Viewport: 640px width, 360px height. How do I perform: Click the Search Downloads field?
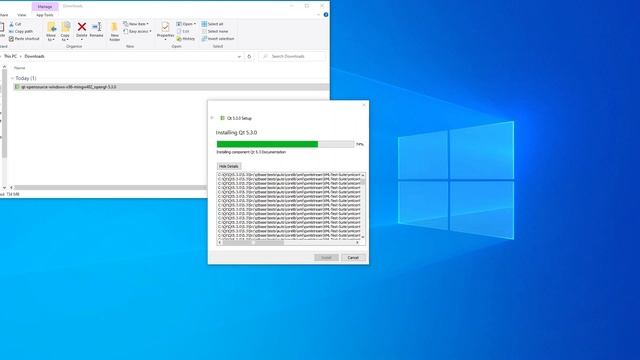(x=293, y=56)
